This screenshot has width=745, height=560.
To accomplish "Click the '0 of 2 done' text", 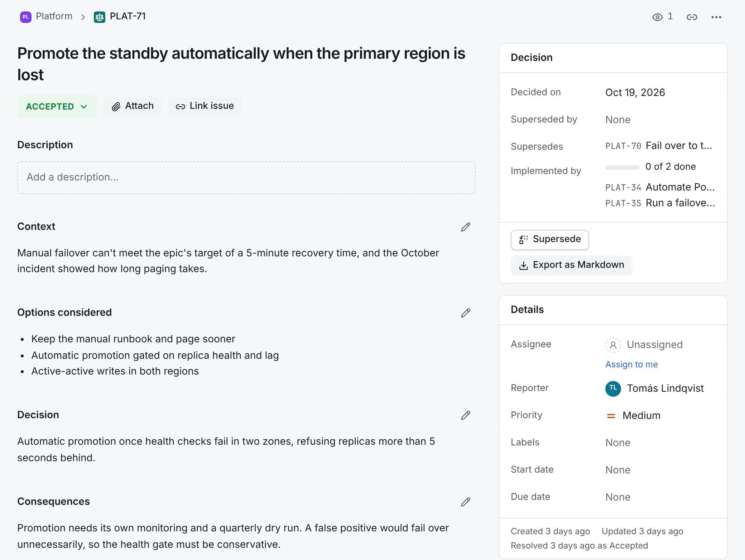I will 670,167.
